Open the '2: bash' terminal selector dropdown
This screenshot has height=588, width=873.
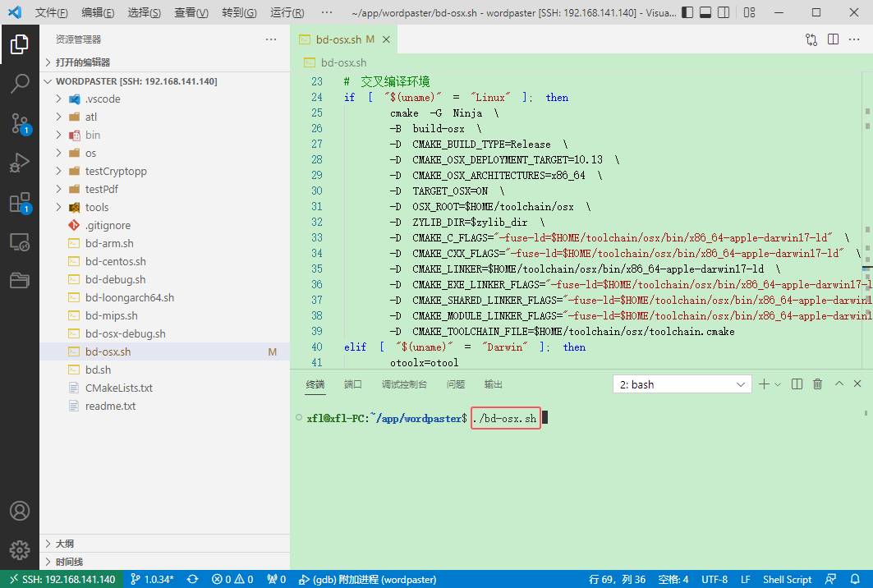(x=682, y=384)
